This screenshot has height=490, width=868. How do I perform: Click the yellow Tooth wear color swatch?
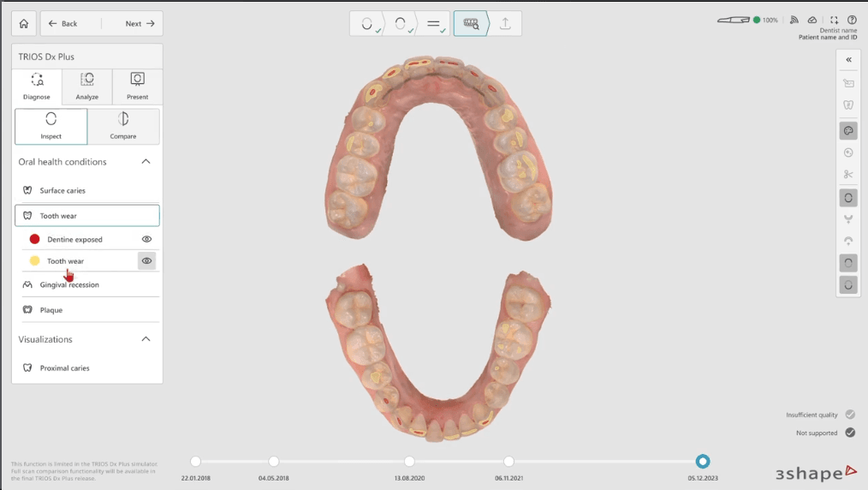pos(34,260)
